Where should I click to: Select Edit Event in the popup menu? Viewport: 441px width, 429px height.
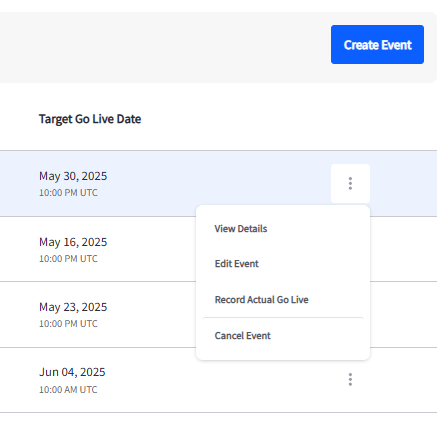tap(236, 264)
